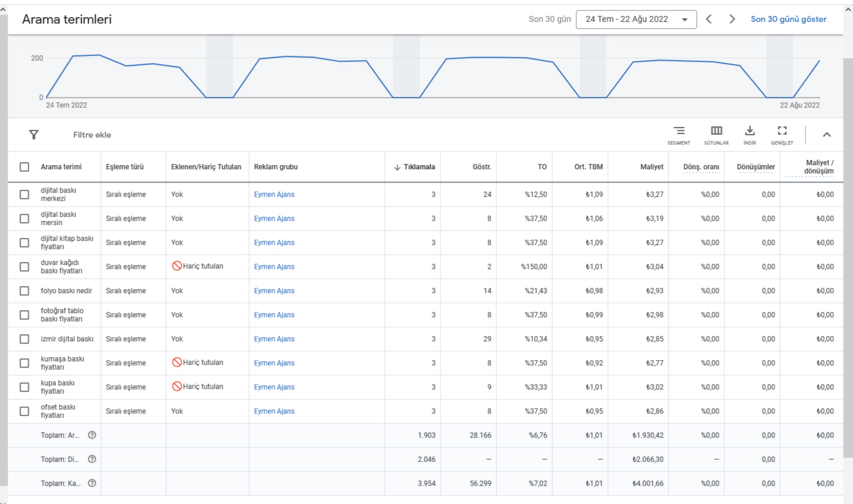Click total cost ₺4.001,66

click(x=648, y=483)
